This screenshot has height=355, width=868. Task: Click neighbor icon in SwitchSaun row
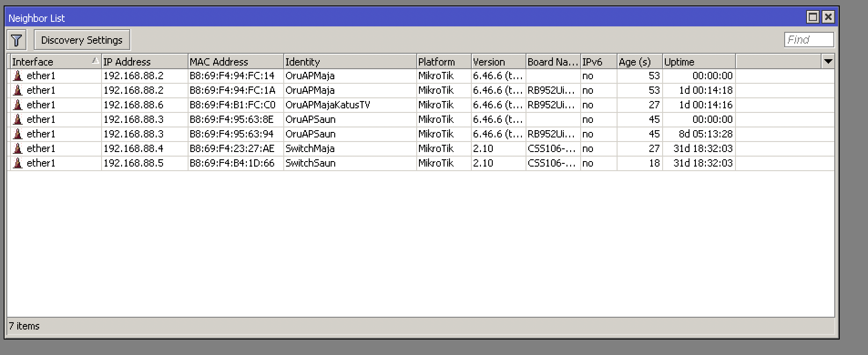pos(18,163)
